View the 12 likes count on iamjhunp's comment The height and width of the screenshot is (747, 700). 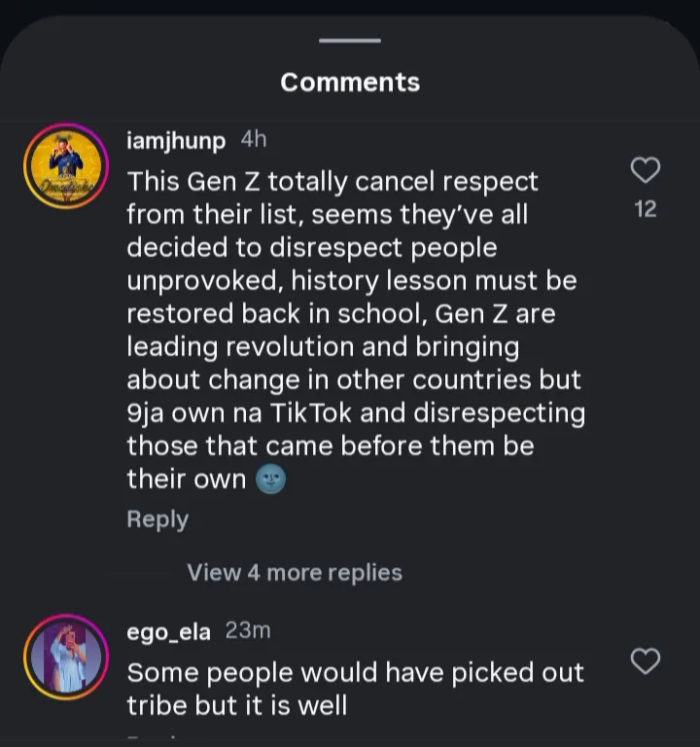646,209
